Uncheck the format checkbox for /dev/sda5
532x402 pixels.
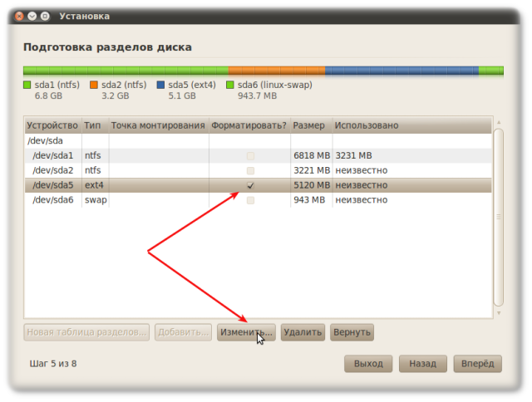point(250,185)
